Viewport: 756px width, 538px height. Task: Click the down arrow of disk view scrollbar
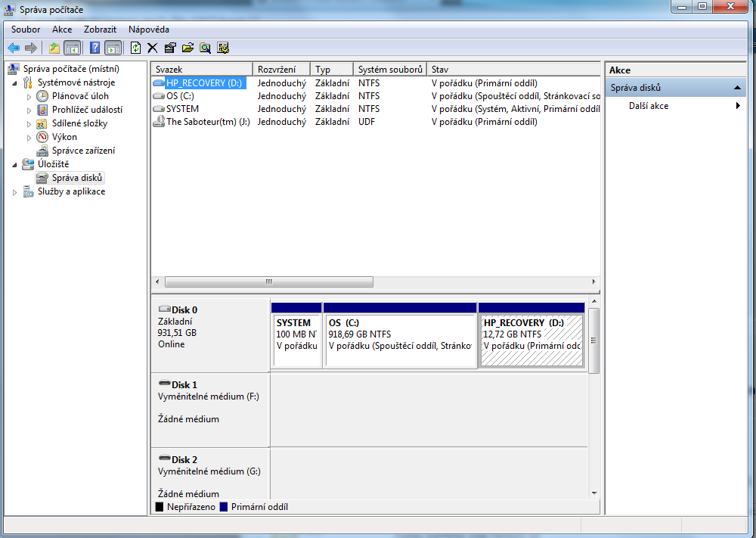pos(594,493)
